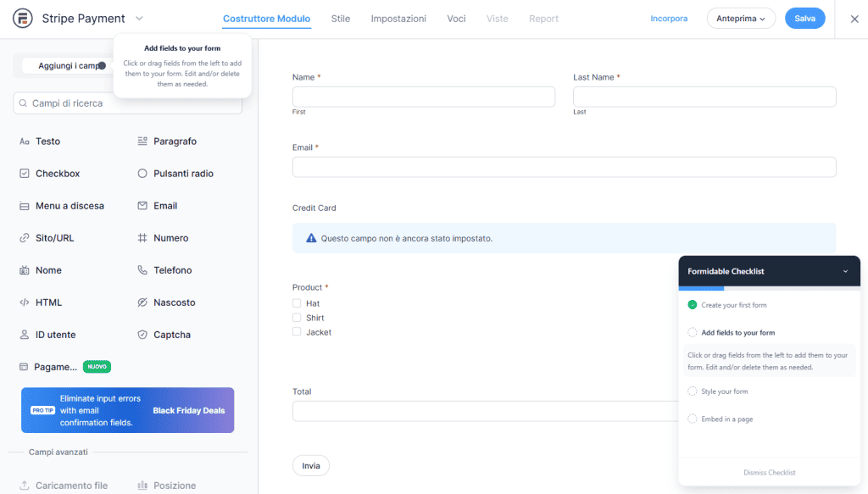Insert the Captcha field
Viewport: 868px width, 494px height.
[171, 335]
